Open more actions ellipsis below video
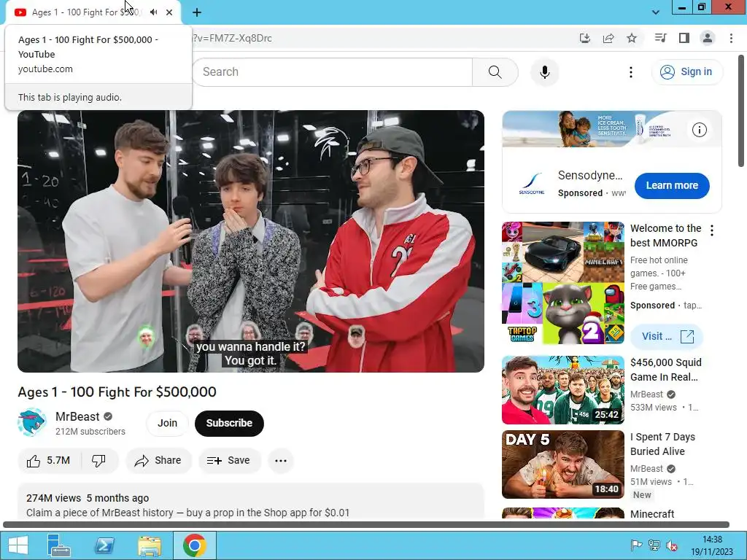This screenshot has width=747, height=560. tap(281, 461)
